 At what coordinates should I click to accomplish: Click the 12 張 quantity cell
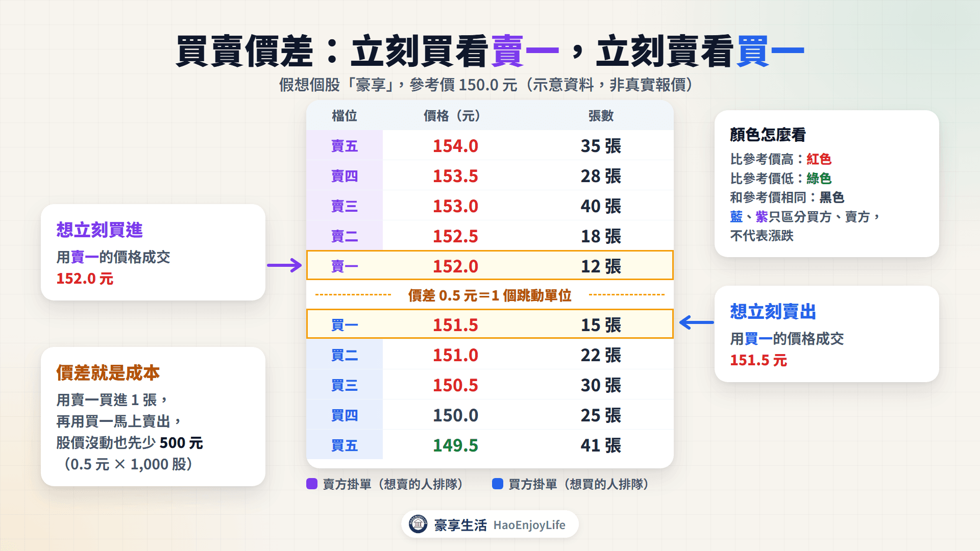(601, 266)
